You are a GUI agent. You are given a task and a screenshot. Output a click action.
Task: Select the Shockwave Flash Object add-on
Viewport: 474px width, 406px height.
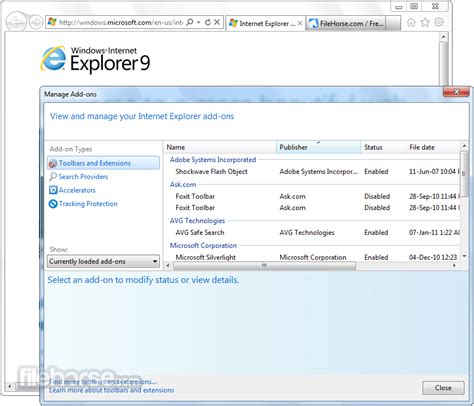(211, 172)
